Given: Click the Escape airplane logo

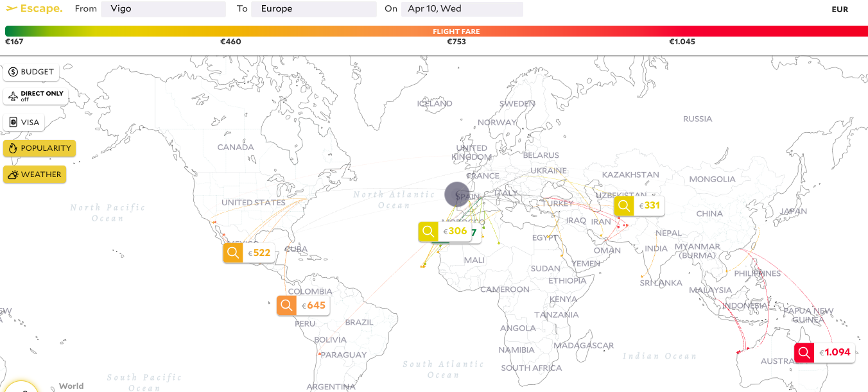Looking at the screenshot, I should pos(12,9).
